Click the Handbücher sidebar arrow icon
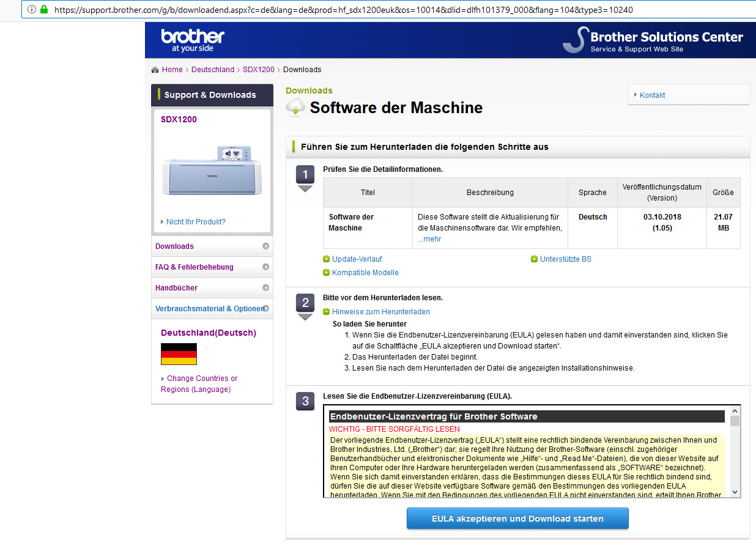This screenshot has width=756, height=554. click(265, 288)
